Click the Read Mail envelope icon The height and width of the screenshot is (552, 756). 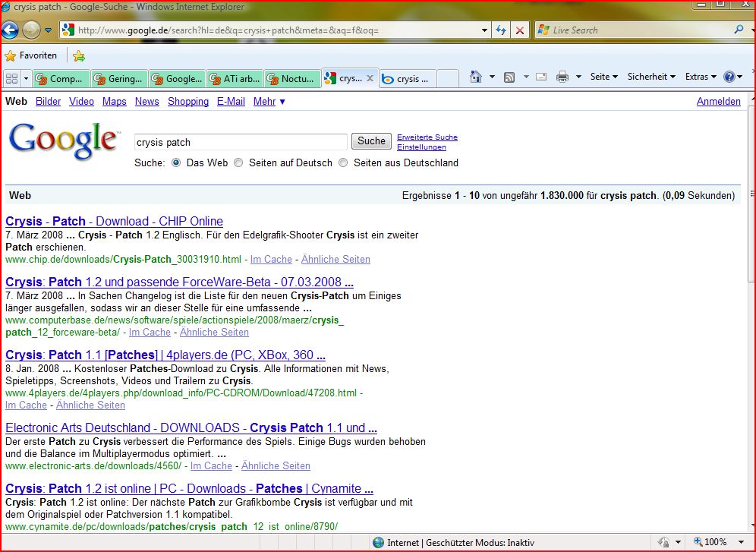[x=541, y=77]
